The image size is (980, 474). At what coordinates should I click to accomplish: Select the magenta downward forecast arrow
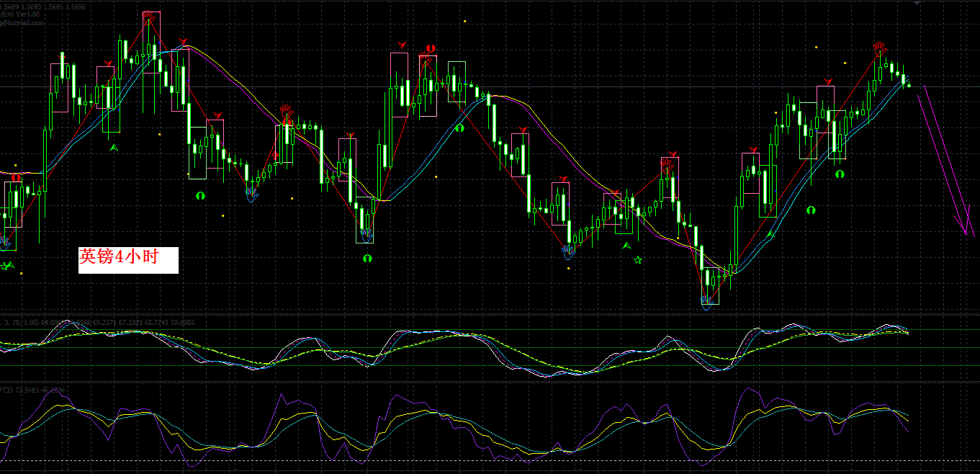[946, 162]
